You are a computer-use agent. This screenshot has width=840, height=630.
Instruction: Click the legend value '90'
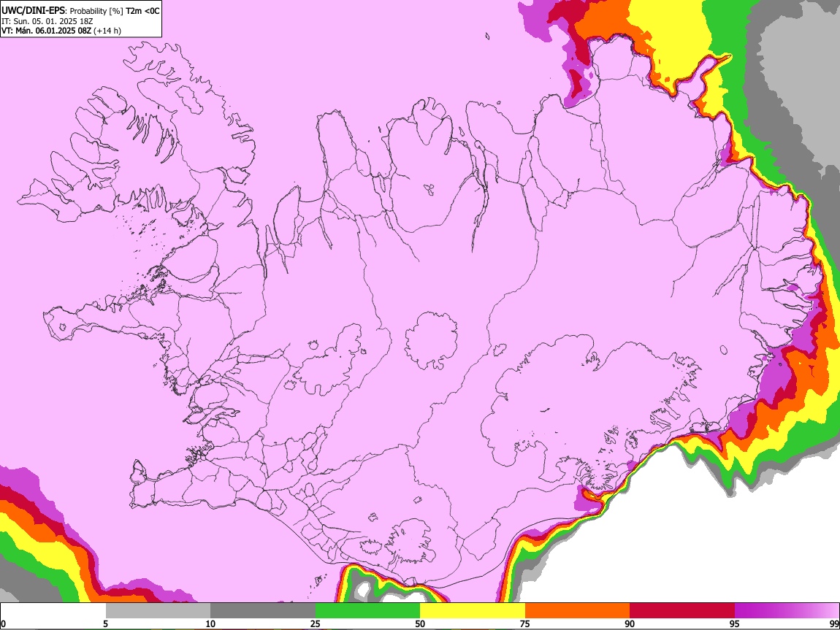630,624
